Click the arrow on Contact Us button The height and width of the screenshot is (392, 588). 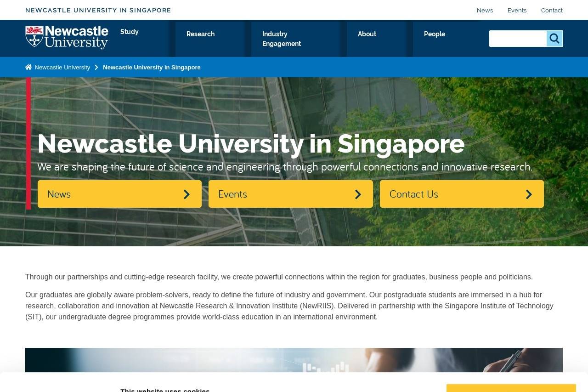[529, 194]
